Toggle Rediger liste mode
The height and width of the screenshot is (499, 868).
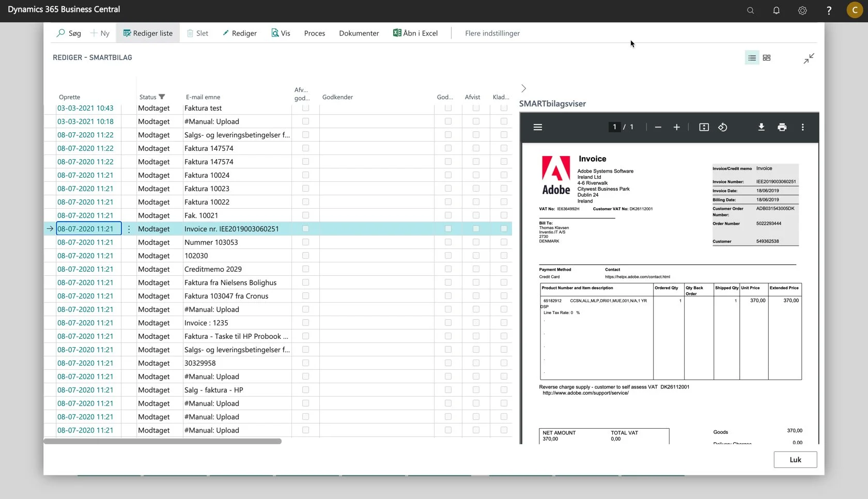[x=148, y=33]
